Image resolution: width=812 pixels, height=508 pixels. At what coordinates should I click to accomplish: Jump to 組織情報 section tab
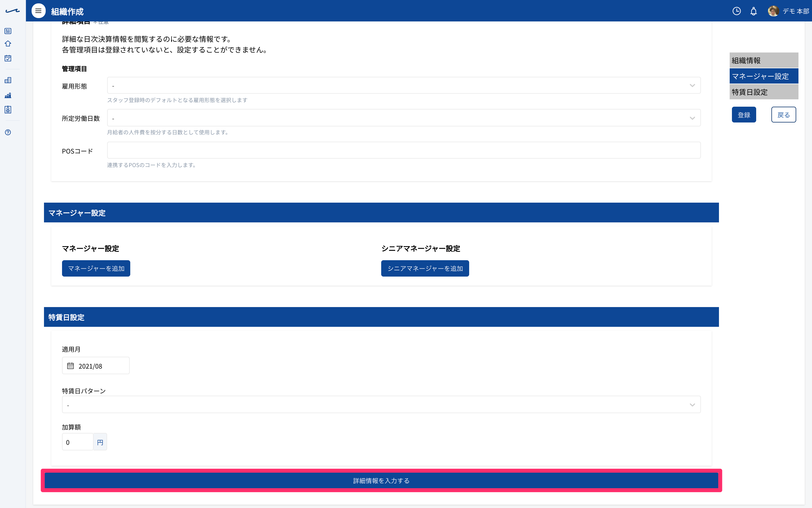[764, 60]
